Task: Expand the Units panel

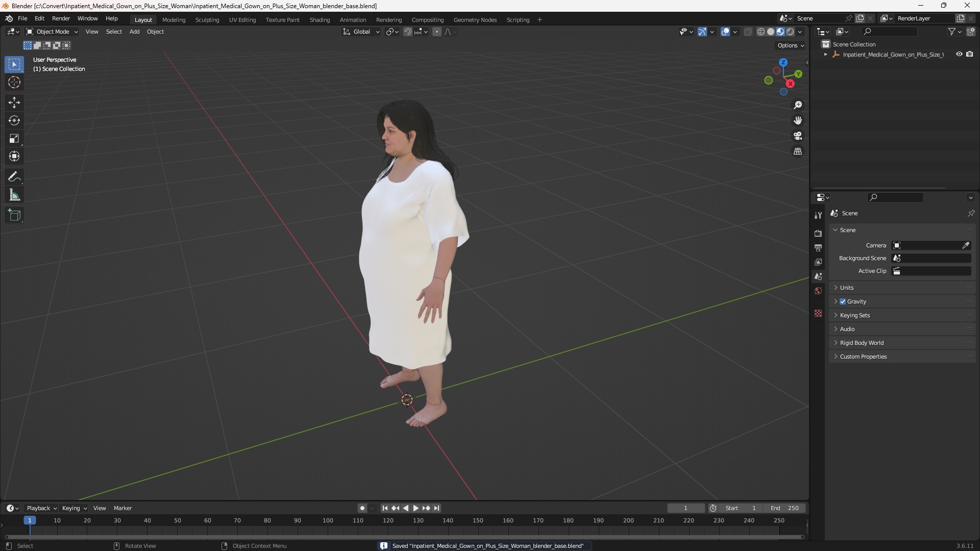Action: (902, 288)
